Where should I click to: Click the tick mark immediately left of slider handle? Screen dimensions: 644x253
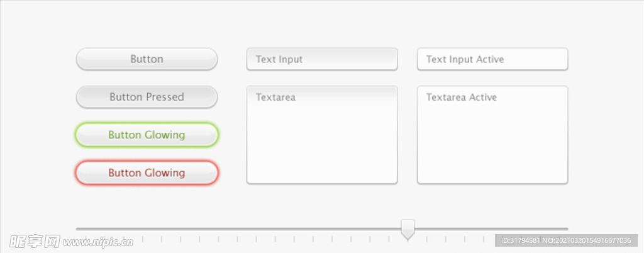click(x=389, y=239)
